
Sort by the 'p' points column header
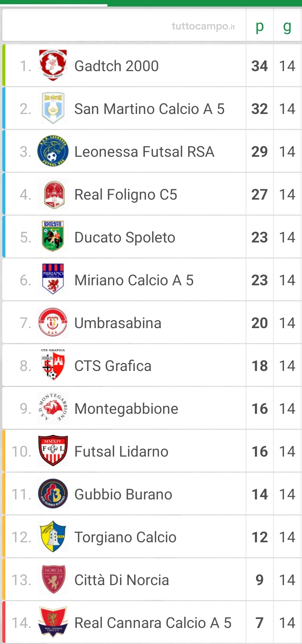point(260,26)
